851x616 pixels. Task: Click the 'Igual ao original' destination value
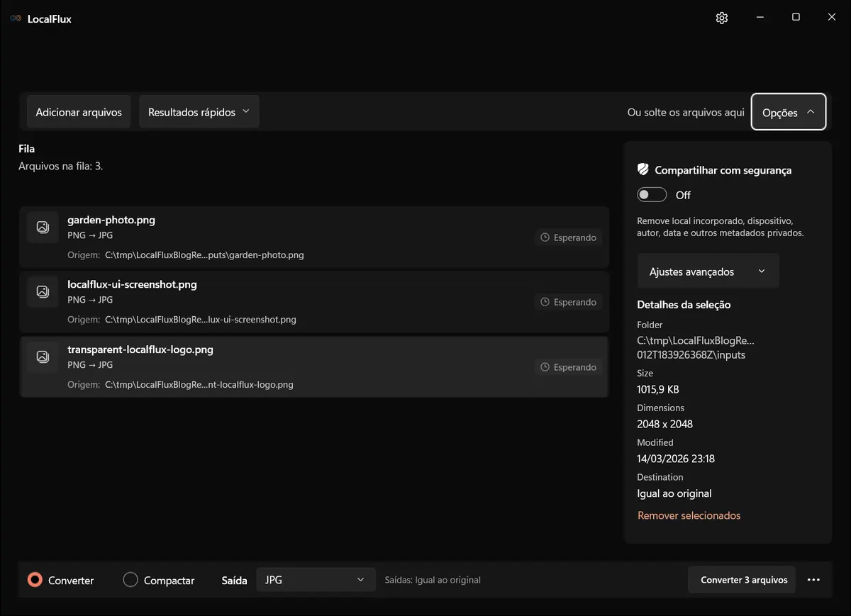(674, 493)
